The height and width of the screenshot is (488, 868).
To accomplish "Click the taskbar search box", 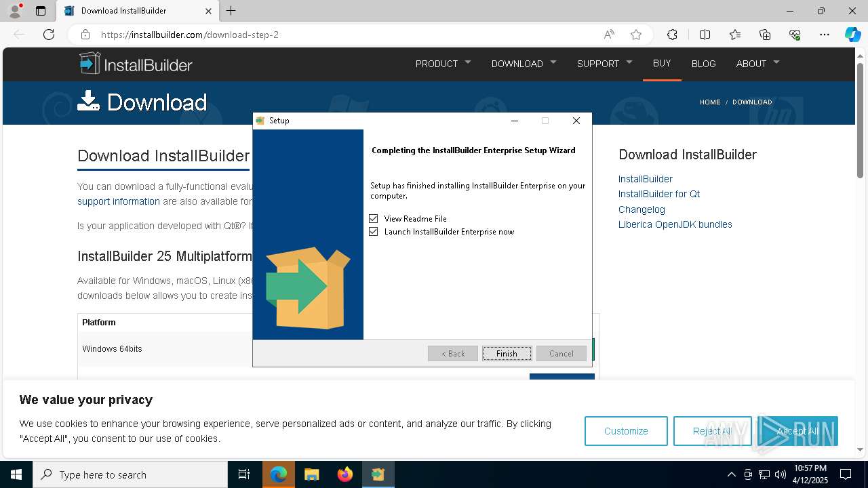I will [130, 474].
